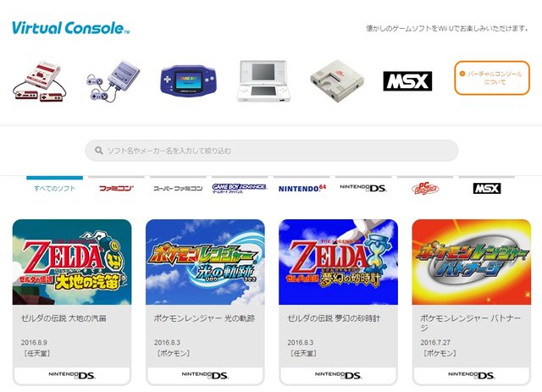Open Zelda 大地の汽笛 game thumbnail
The image size is (542, 392).
click(72, 262)
